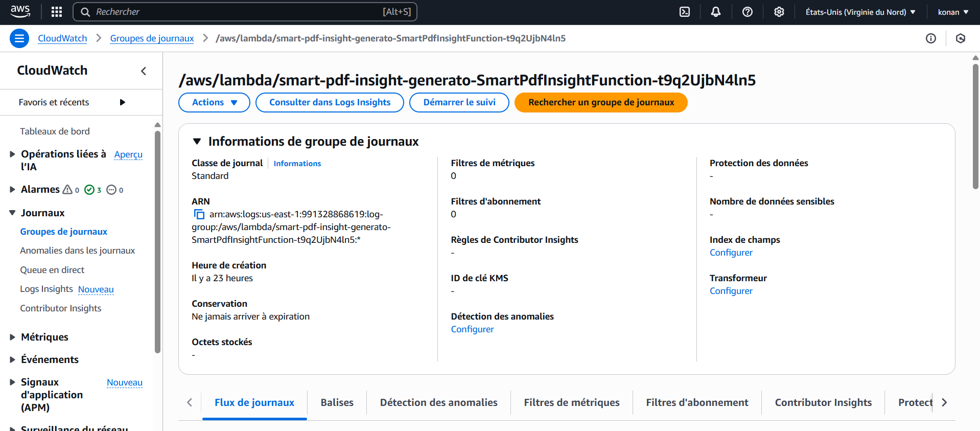980x431 pixels.
Task: Expand the Opérations liées à l'IA section
Action: point(13,154)
